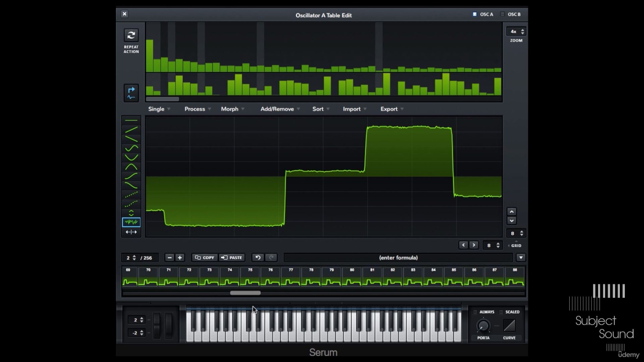
Task: Open the Process menu
Action: [198, 109]
